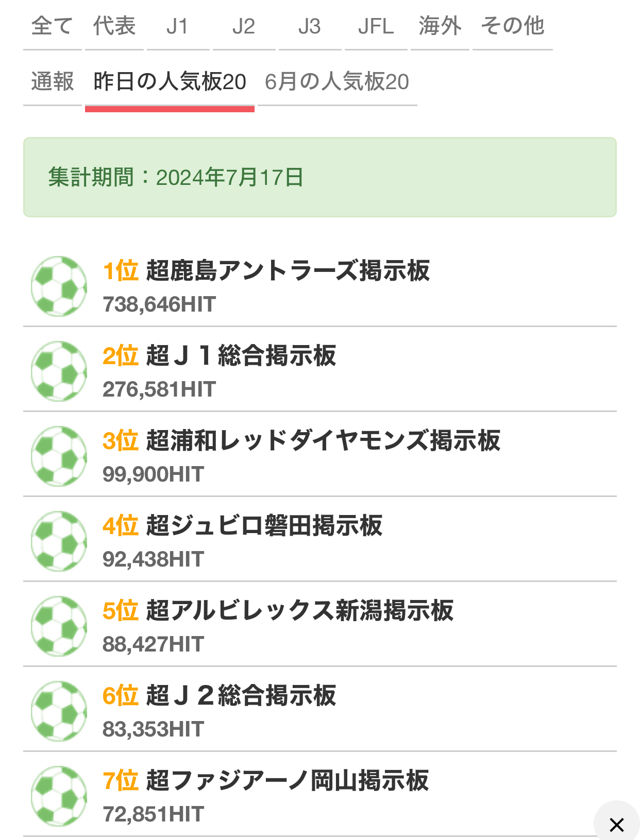Click soccer ball icon beside 7位 ファジアーノ岡山
This screenshot has height=840, width=640.
[59, 796]
